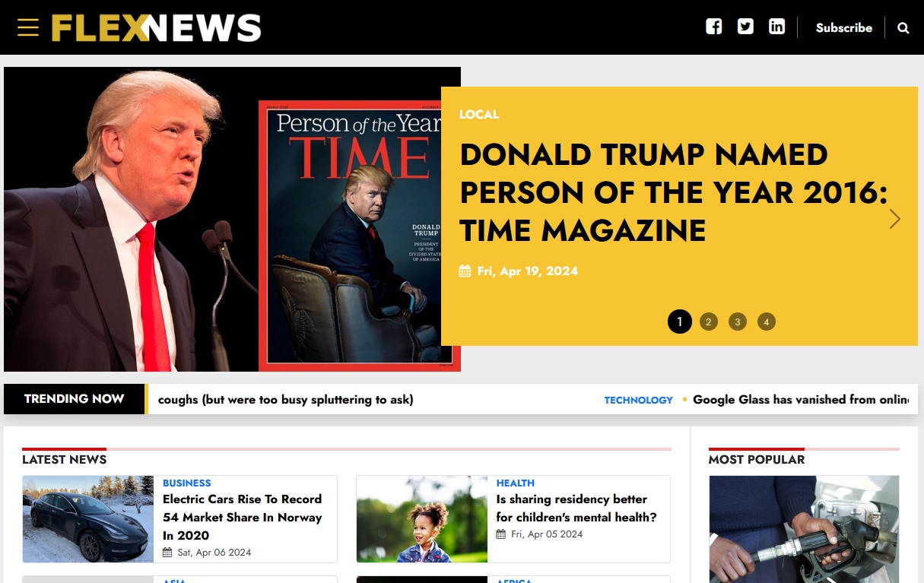Open the TECHNOLOGY tag in ticker
The image size is (924, 583).
pyautogui.click(x=638, y=400)
